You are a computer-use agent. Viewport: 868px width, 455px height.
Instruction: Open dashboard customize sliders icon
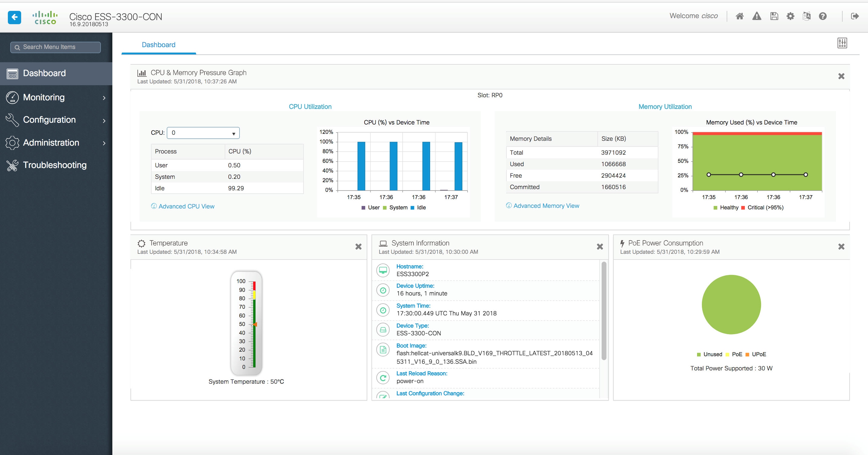(x=842, y=43)
